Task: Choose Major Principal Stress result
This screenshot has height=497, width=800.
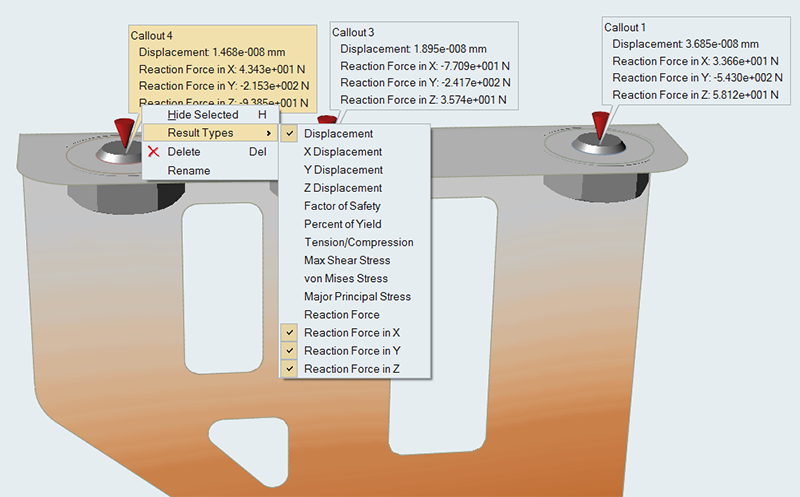Action: coord(357,297)
